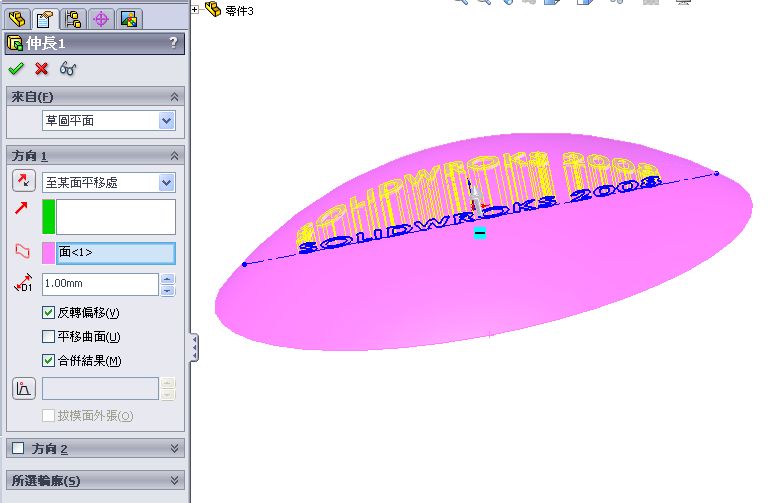The image size is (771, 503).
Task: Open help for 伸長1 panel
Action: coord(173,42)
